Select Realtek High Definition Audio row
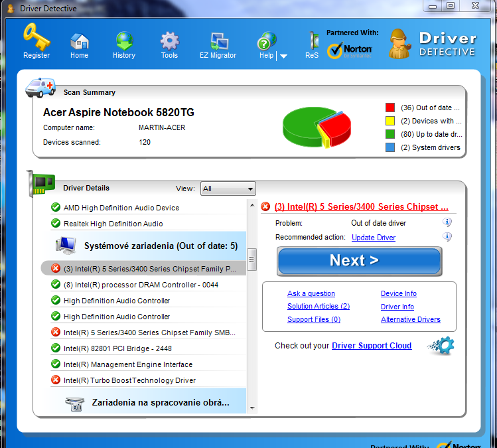Image resolution: width=497 pixels, height=448 pixels. pos(148,224)
